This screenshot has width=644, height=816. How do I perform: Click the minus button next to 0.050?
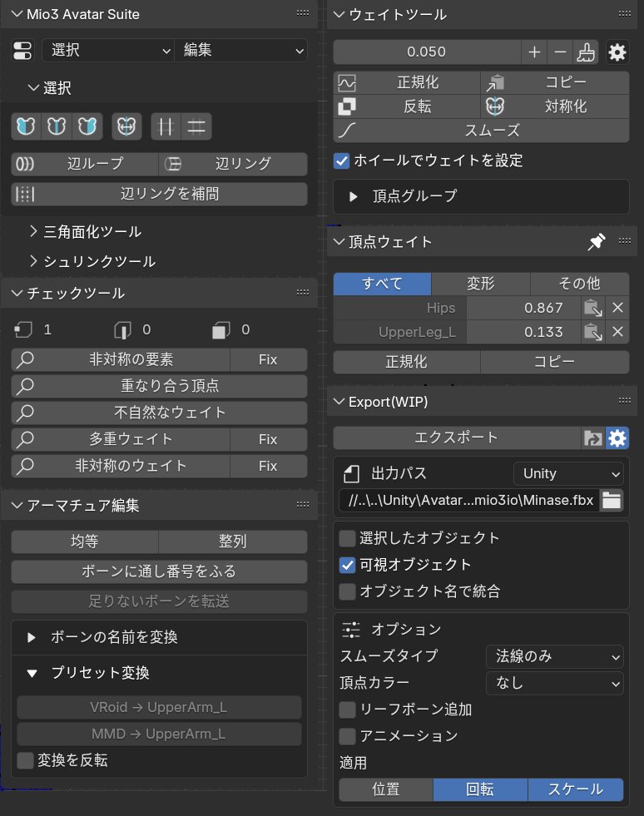pos(560,52)
